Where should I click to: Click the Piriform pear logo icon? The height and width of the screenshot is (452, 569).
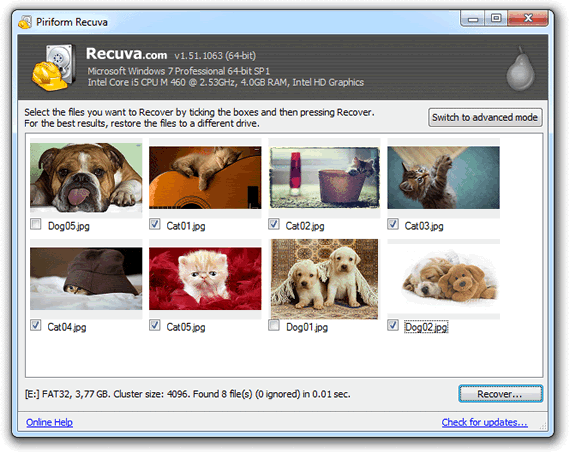(x=520, y=69)
